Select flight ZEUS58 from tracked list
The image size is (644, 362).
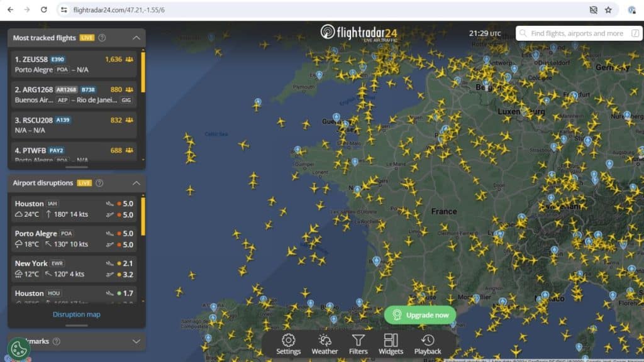(x=74, y=65)
